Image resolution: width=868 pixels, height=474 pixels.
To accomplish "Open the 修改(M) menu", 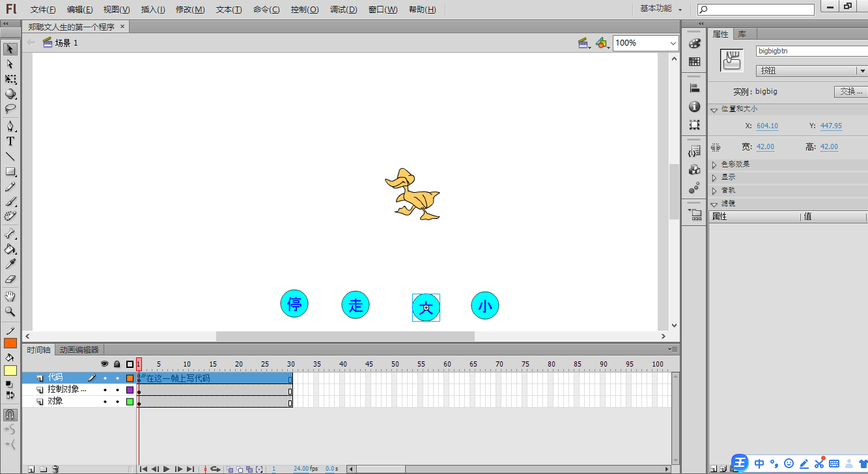I will [190, 10].
